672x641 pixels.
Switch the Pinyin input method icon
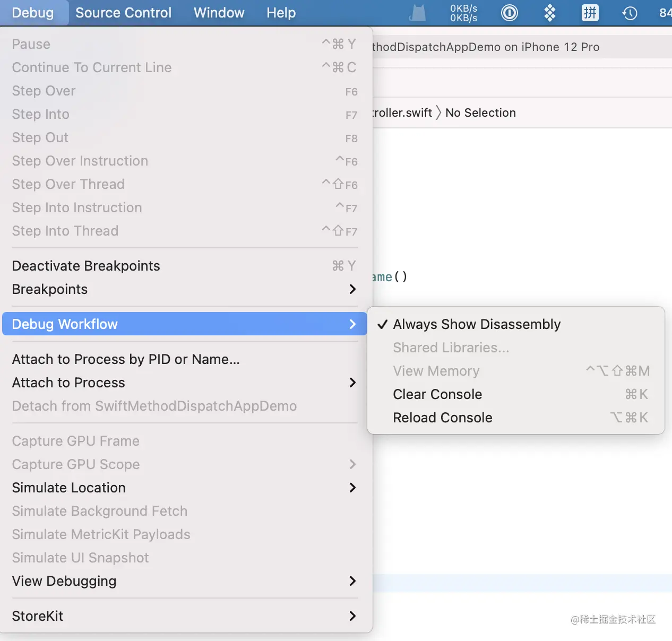[x=590, y=13]
